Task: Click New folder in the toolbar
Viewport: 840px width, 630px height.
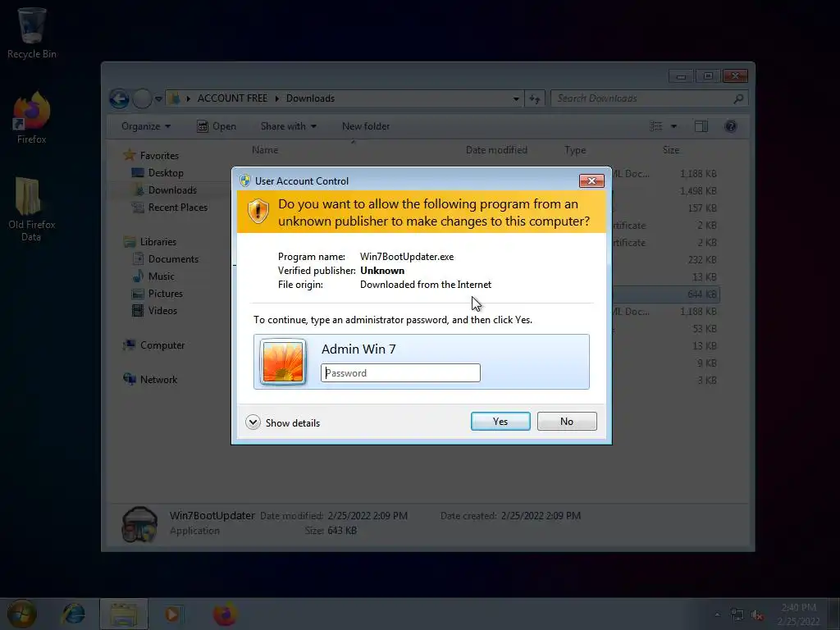Action: coord(366,126)
